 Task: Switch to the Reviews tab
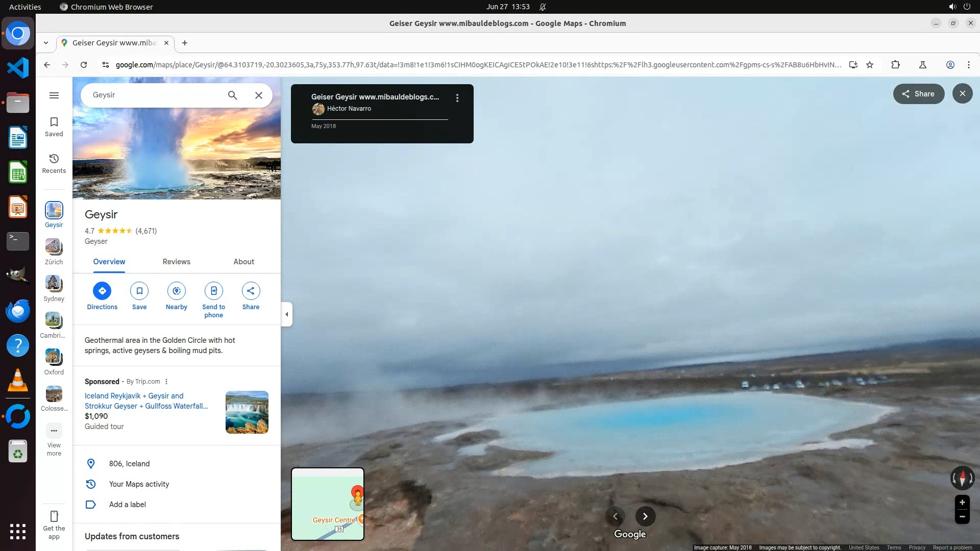point(176,262)
